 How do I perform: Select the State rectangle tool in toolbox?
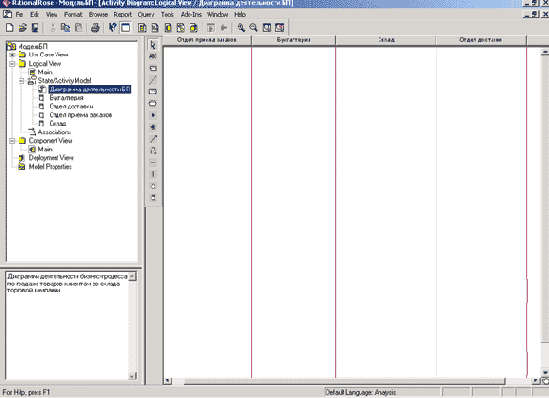point(153,92)
